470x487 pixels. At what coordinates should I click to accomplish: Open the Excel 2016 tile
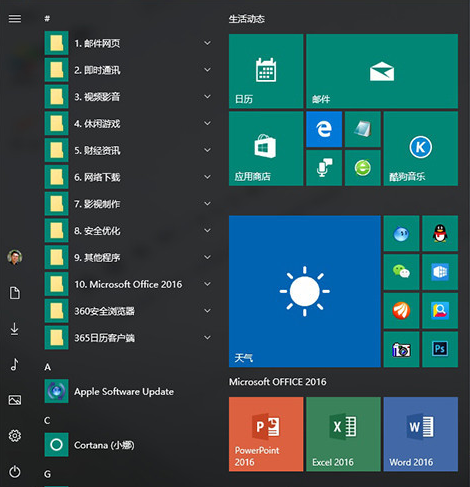pos(343,434)
